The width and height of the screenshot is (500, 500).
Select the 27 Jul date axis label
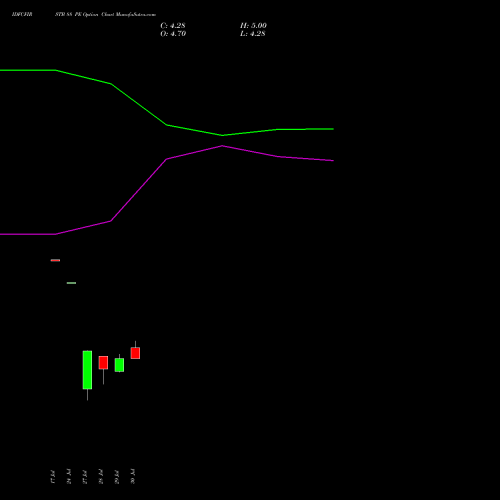click(85, 477)
